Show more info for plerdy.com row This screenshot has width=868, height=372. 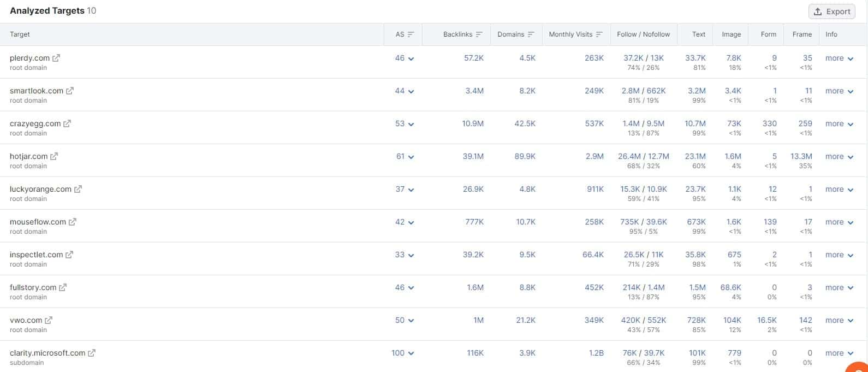[x=839, y=58]
